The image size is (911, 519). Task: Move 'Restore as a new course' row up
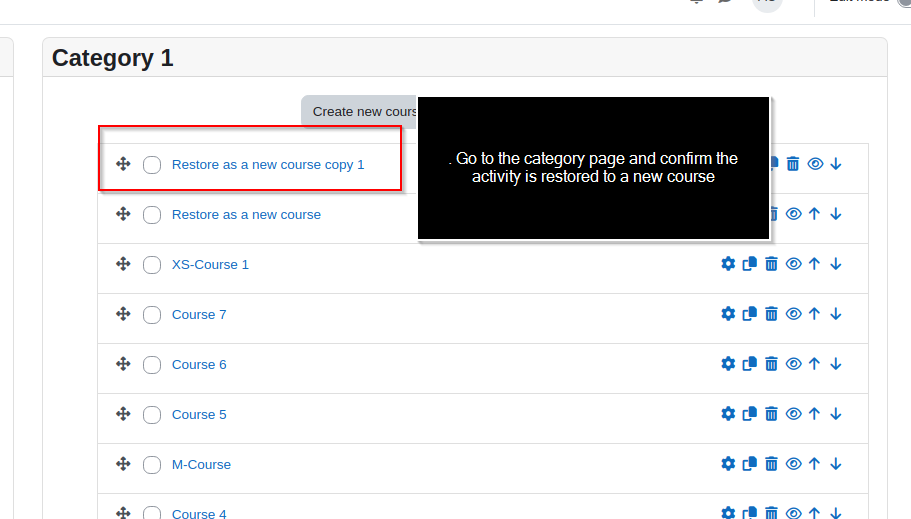(815, 214)
